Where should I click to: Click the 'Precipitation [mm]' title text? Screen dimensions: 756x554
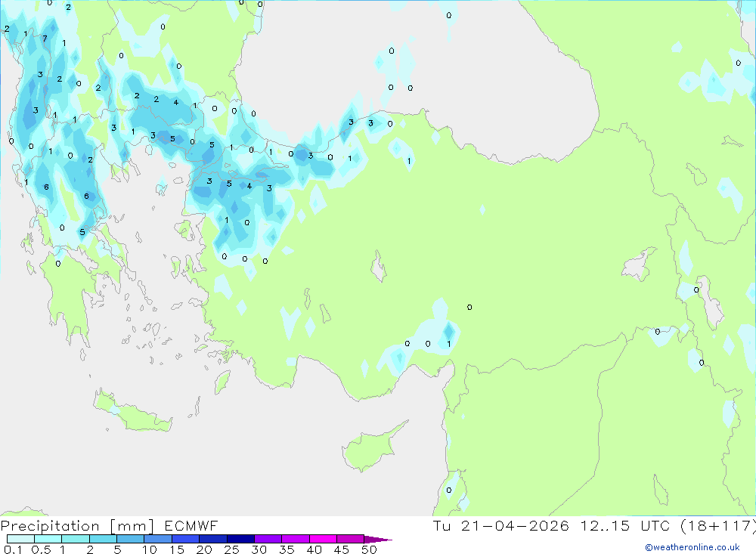click(77, 526)
